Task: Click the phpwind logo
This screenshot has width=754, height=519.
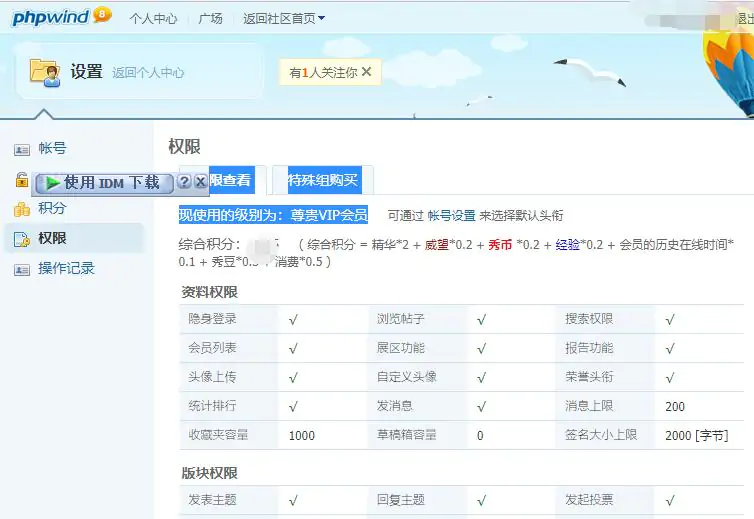Action: (x=62, y=16)
